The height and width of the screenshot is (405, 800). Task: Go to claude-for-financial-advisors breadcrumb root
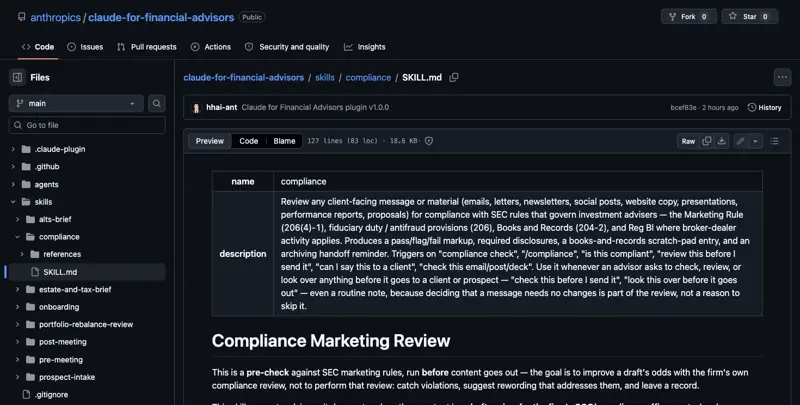pyautogui.click(x=244, y=78)
